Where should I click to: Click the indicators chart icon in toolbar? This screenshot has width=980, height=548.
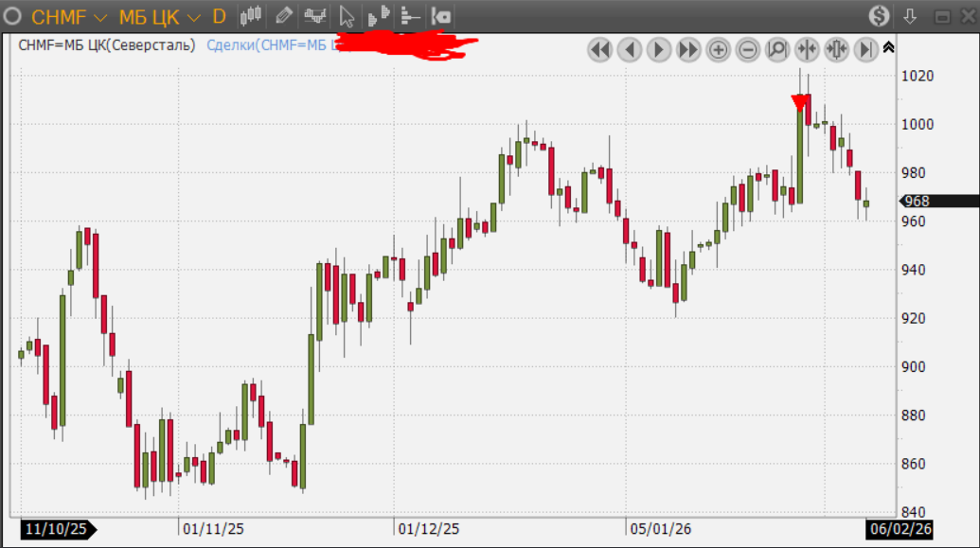(x=314, y=16)
